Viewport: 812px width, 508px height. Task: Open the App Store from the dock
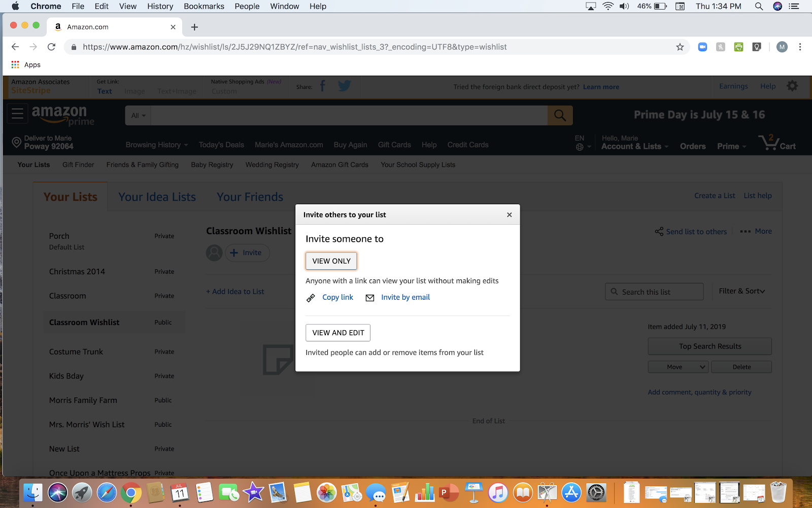[x=571, y=492]
